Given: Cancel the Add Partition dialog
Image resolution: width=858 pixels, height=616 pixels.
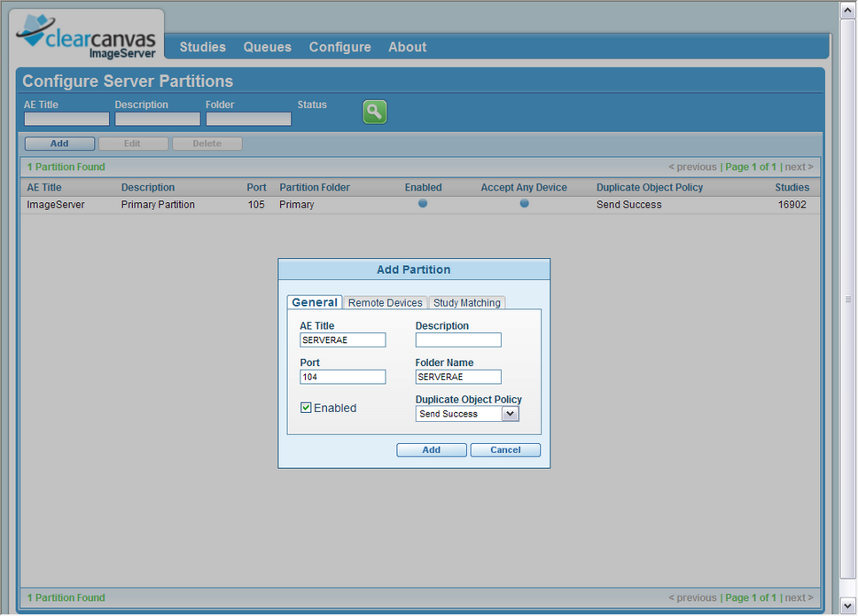Looking at the screenshot, I should click(x=505, y=449).
